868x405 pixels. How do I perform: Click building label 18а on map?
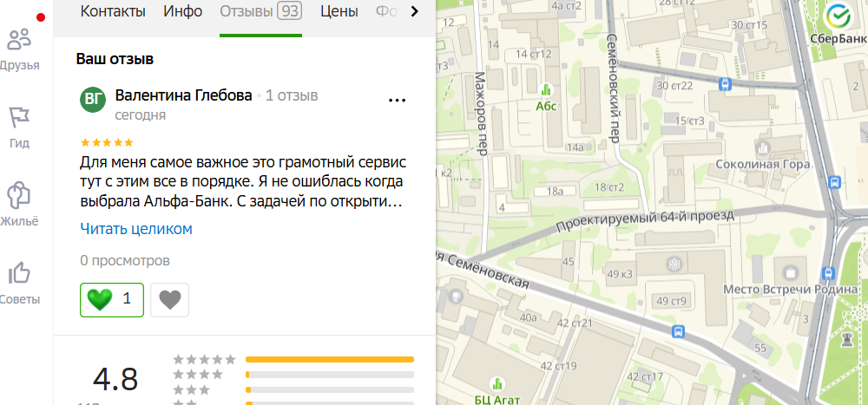point(554,192)
